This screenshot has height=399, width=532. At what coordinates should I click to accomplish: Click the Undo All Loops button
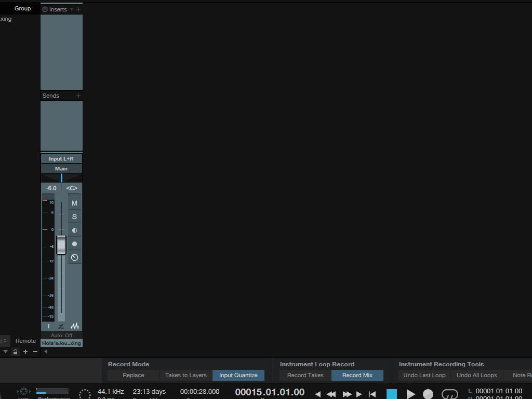point(477,375)
